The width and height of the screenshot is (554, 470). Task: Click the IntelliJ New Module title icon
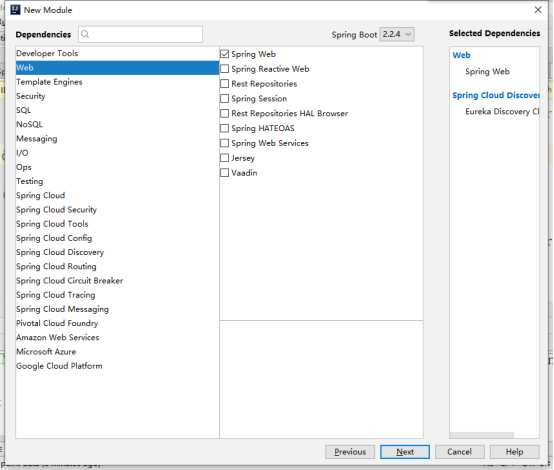(15, 10)
